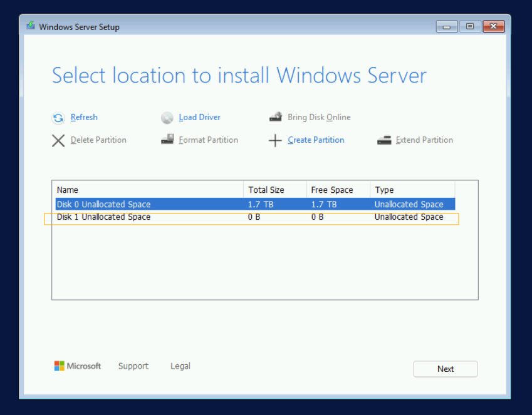Click the Refresh circular arrow icon
The image size is (532, 415).
coord(58,118)
